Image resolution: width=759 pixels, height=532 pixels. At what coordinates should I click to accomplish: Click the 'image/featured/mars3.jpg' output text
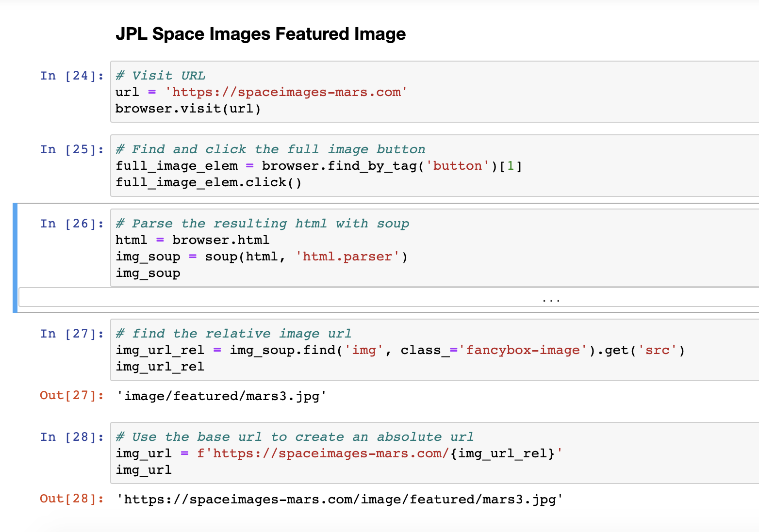coord(221,396)
